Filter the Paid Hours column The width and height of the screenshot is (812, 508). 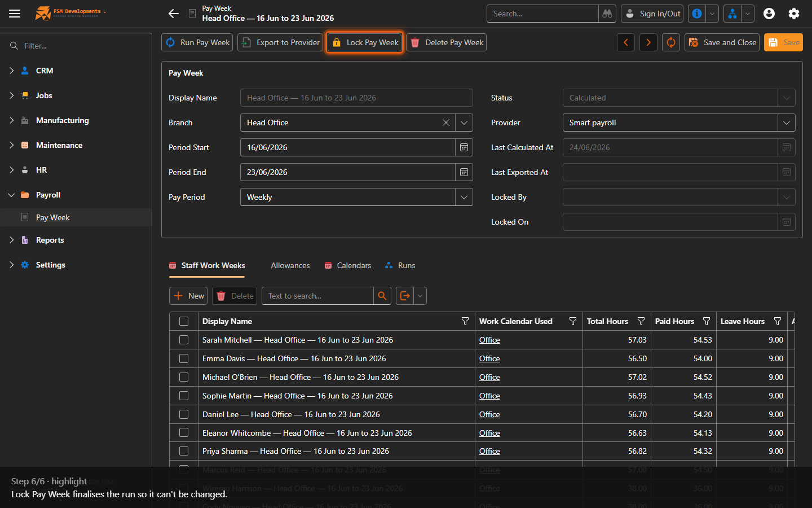pos(707,321)
